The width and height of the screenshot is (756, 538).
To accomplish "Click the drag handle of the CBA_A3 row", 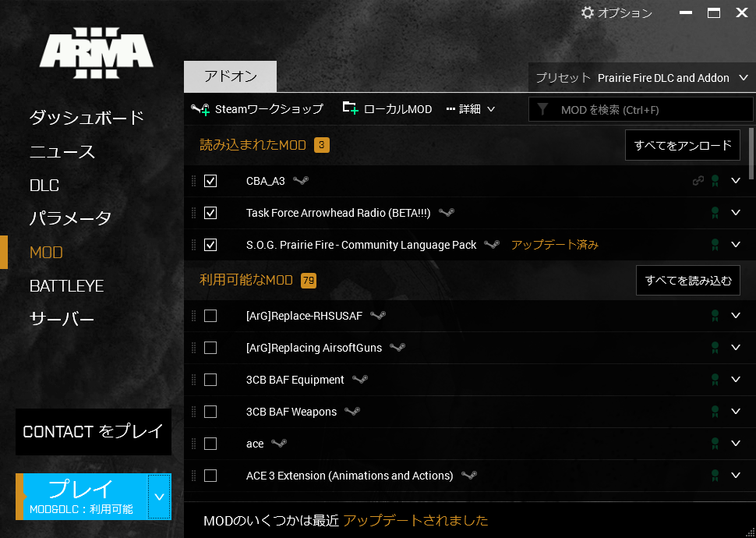I will [x=194, y=181].
